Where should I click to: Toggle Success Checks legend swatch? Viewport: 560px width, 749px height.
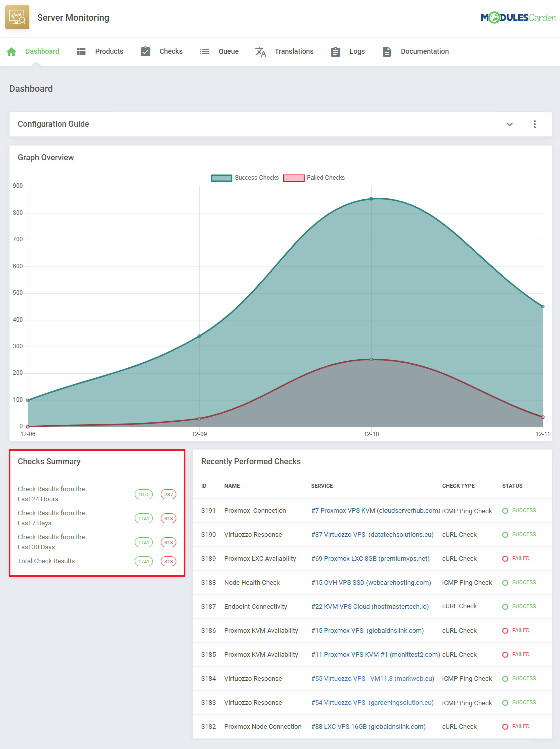pyautogui.click(x=221, y=178)
